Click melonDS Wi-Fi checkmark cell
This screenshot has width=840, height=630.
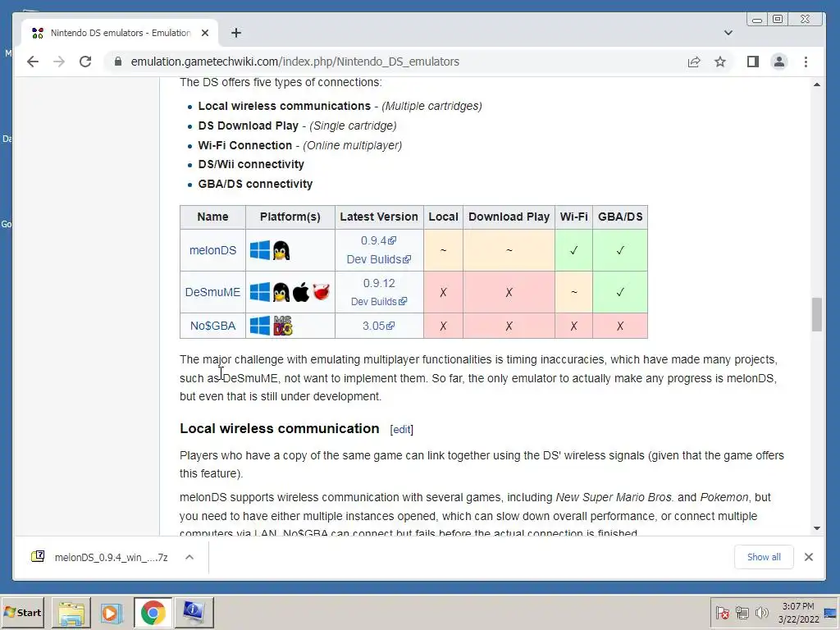click(x=573, y=250)
